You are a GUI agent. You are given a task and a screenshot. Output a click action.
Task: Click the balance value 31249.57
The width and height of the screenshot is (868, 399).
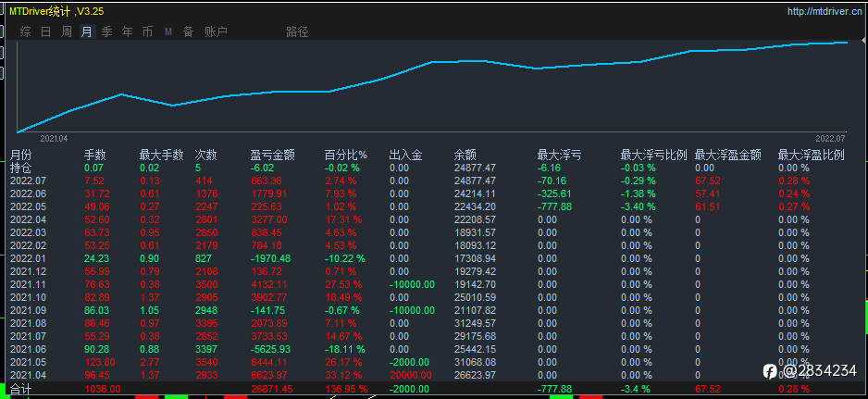coord(475,323)
